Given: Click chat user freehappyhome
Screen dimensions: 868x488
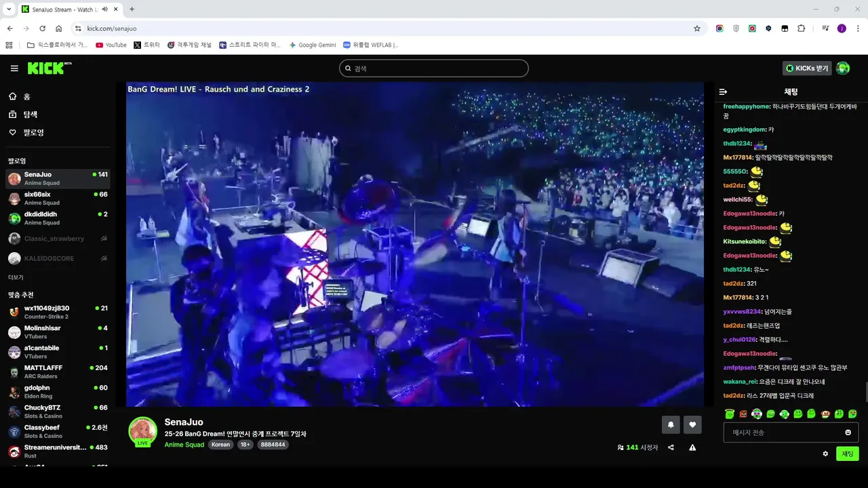Looking at the screenshot, I should pyautogui.click(x=746, y=106).
